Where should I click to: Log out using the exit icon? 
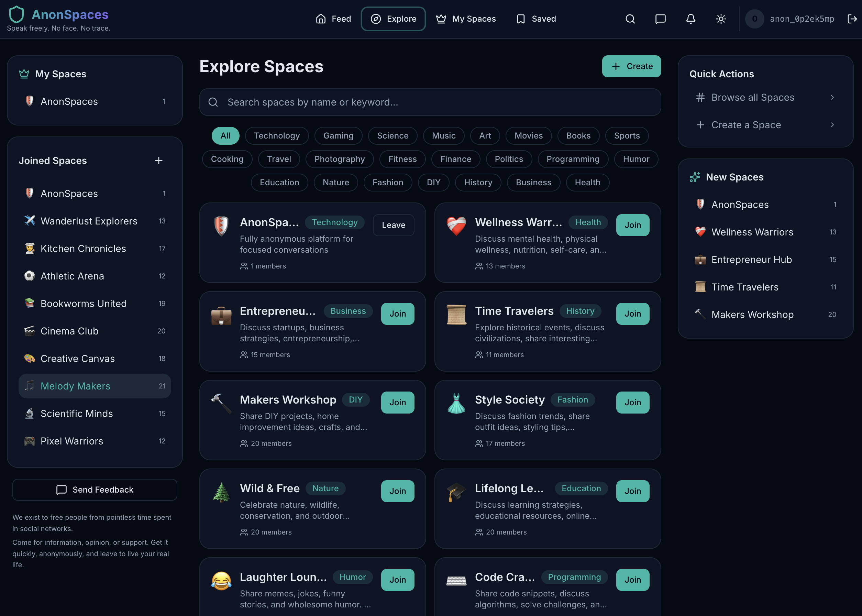coord(852,19)
